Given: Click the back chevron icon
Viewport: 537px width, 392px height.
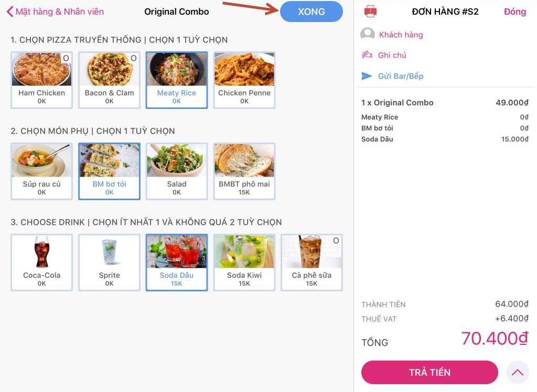Looking at the screenshot, I should [9, 12].
